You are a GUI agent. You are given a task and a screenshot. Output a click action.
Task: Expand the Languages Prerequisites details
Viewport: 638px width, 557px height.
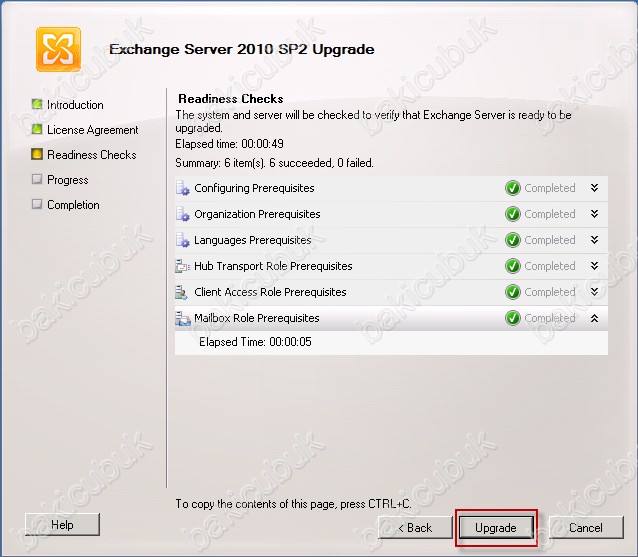coord(594,240)
